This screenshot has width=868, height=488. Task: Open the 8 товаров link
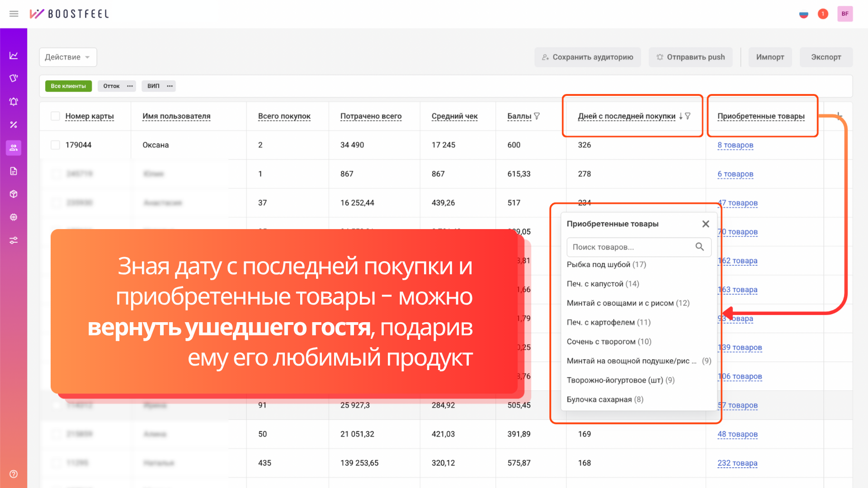pos(735,145)
